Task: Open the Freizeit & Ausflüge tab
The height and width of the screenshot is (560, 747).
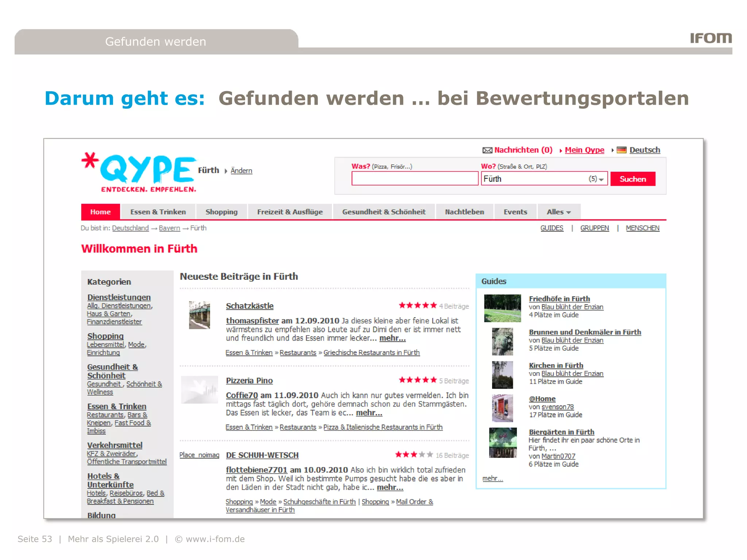Action: coord(290,212)
